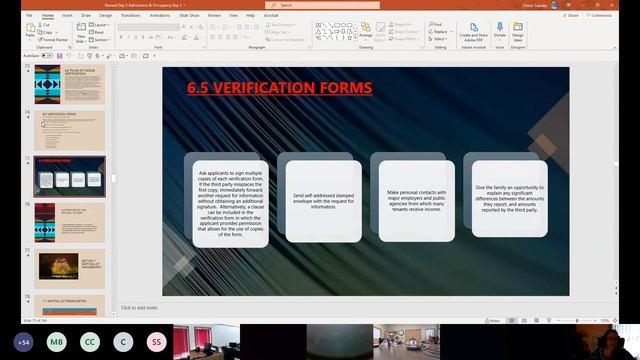Adjust the zoom slider handle

point(577,321)
